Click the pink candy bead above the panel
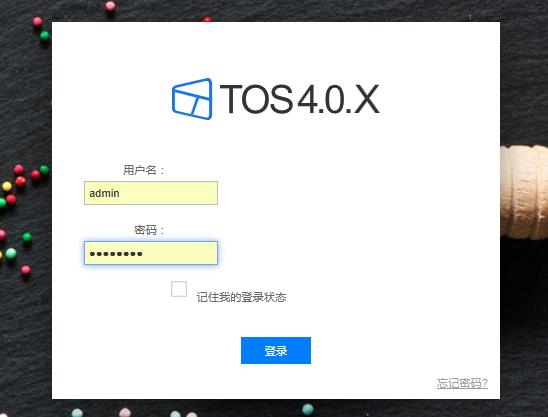The height and width of the screenshot is (417, 548). pos(110,6)
